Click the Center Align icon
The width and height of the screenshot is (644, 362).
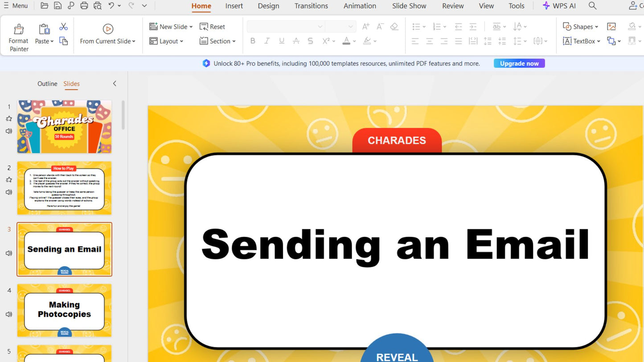point(429,41)
